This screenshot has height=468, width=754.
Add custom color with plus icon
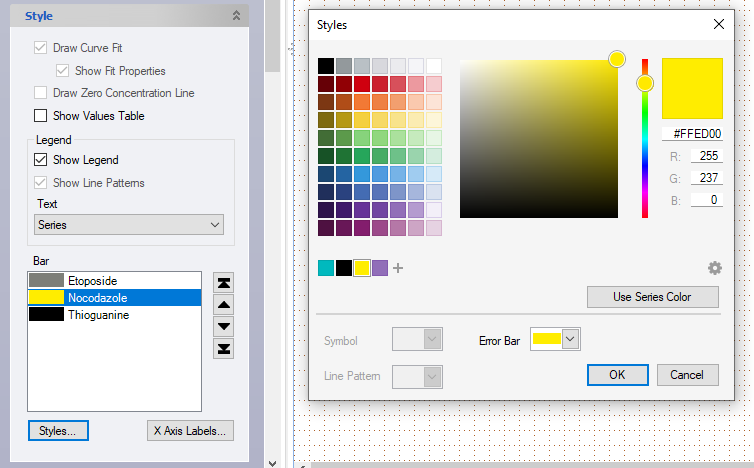[x=398, y=268]
